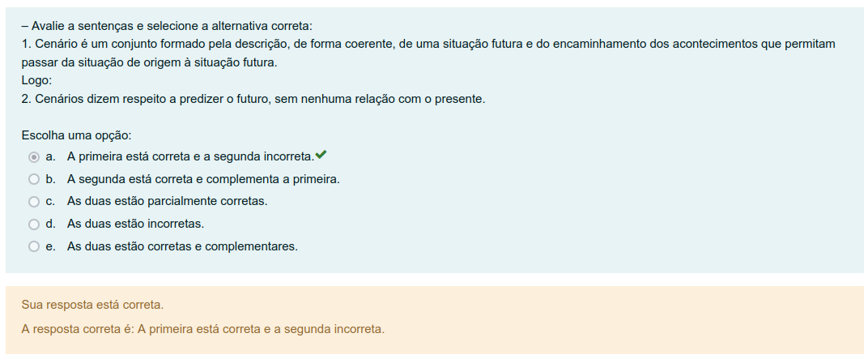868x359 pixels.
Task: Click the text 'As duas estão incorretas'
Action: 135,224
